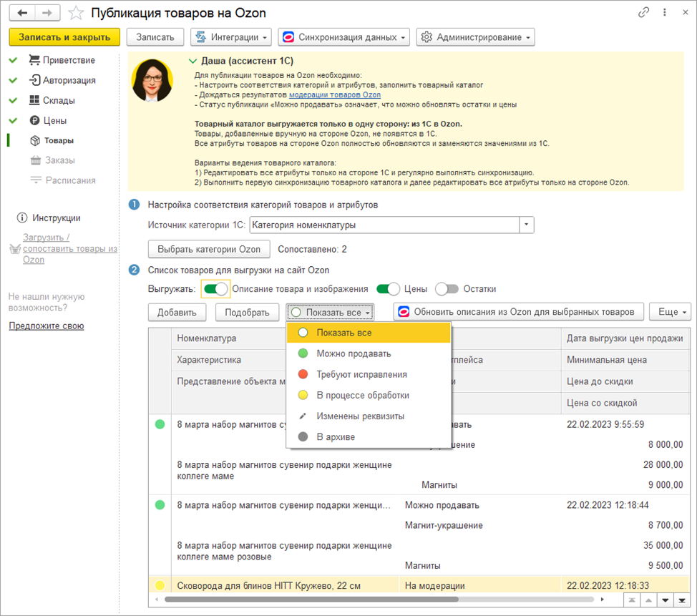Open Цены step in sidebar
The height and width of the screenshot is (616, 697).
click(52, 120)
